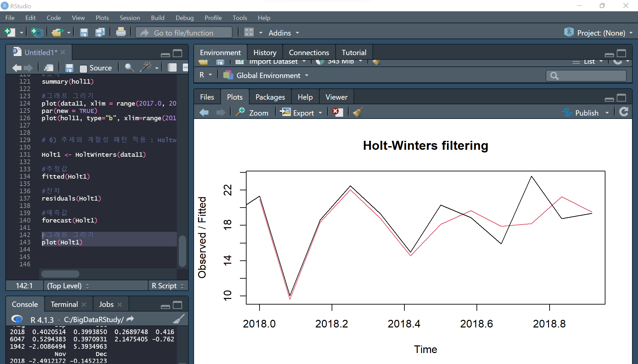Click the save all documents icon
Screen dimensions: 638x364
click(x=100, y=33)
